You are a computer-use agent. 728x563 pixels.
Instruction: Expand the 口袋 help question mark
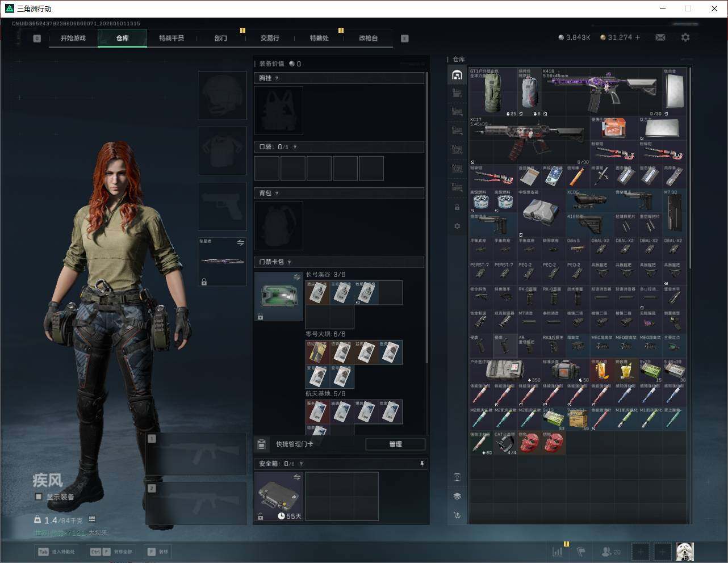295,147
